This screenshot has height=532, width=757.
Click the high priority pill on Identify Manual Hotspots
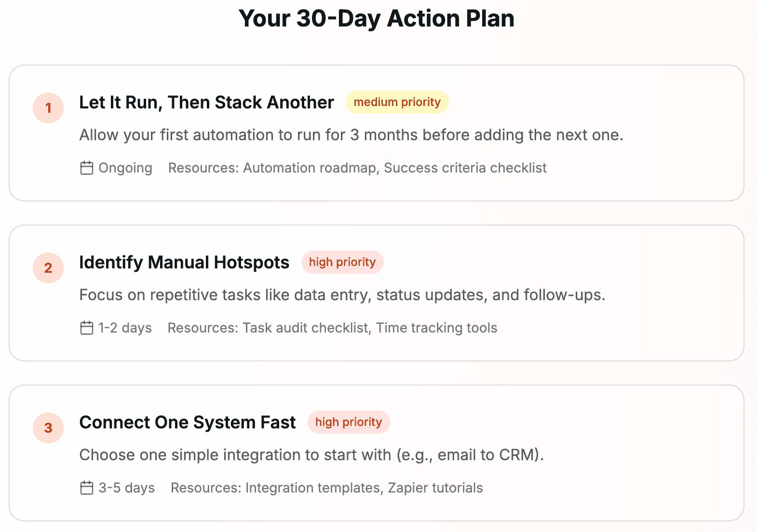[342, 262]
